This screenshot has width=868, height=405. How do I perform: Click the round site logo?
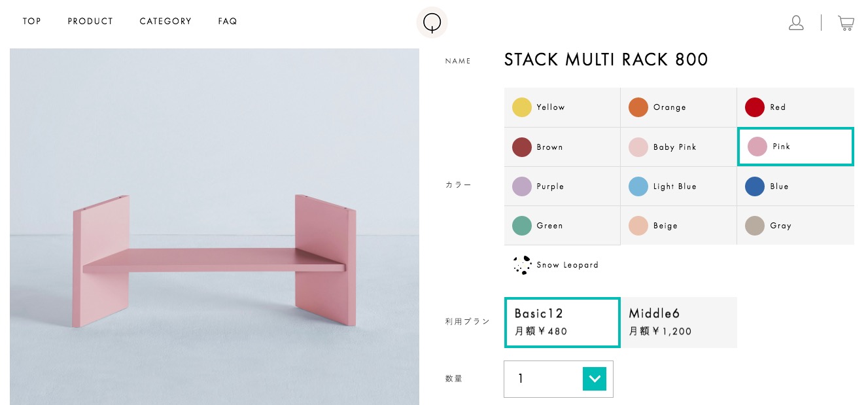[432, 23]
